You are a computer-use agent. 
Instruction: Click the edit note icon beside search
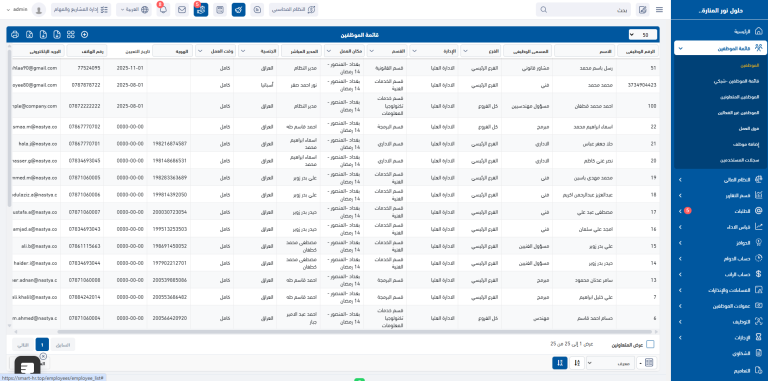pos(643,10)
